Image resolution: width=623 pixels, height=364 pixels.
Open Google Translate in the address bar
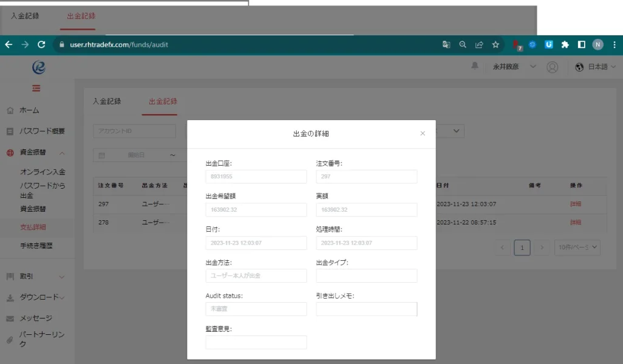click(446, 44)
